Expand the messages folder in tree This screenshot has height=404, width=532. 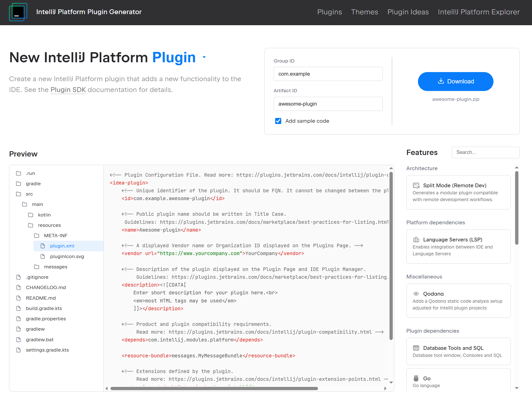pyautogui.click(x=55, y=267)
